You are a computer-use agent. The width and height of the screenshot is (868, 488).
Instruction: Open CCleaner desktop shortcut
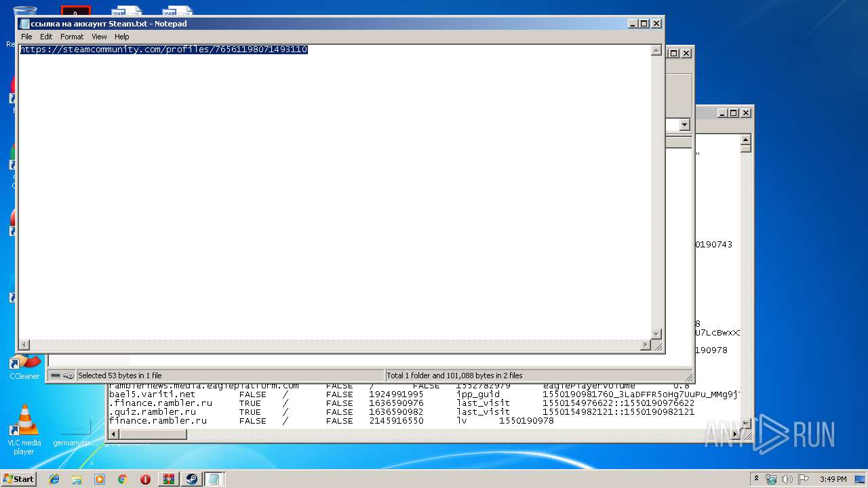[x=24, y=367]
